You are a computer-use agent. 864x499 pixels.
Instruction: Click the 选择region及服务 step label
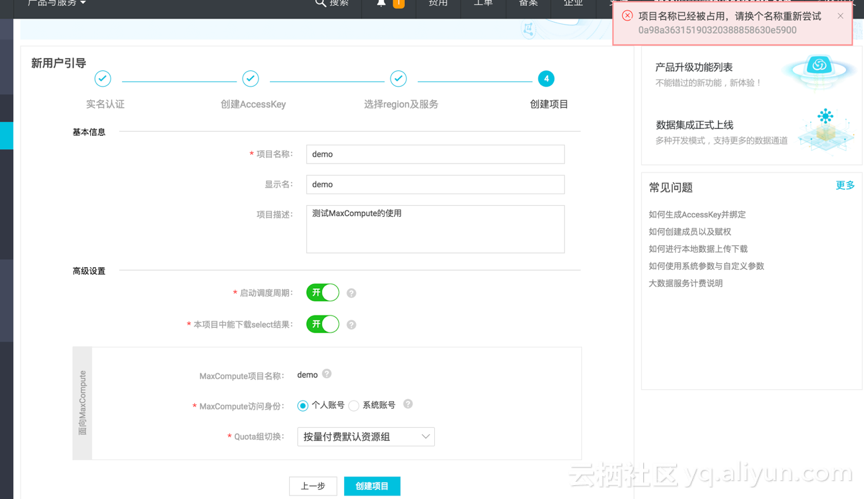pyautogui.click(x=401, y=104)
